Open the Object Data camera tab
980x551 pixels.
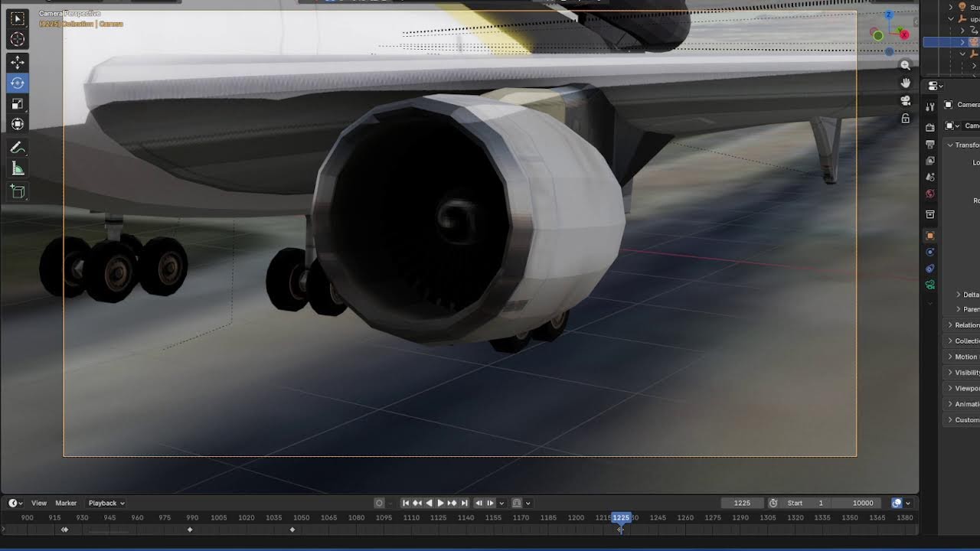930,285
